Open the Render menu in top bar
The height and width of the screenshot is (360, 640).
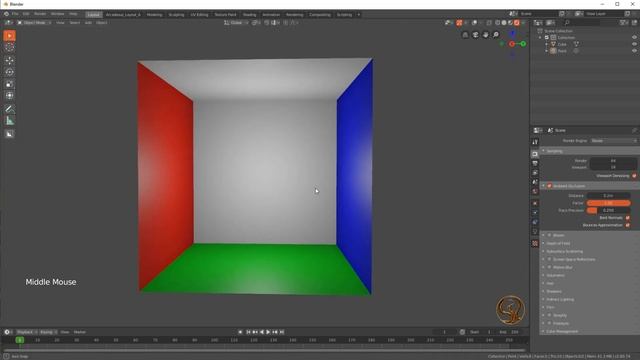(x=40, y=14)
